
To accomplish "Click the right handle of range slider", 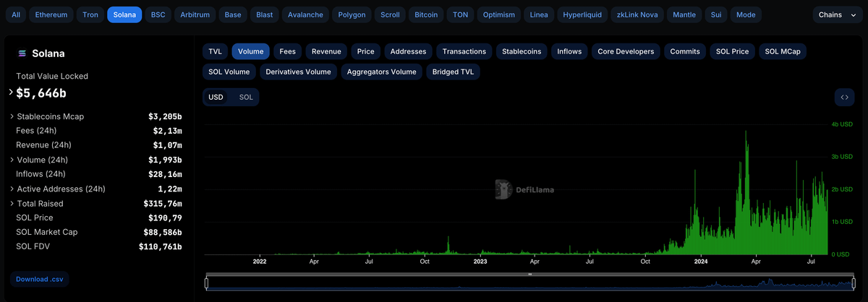I will pyautogui.click(x=852, y=282).
